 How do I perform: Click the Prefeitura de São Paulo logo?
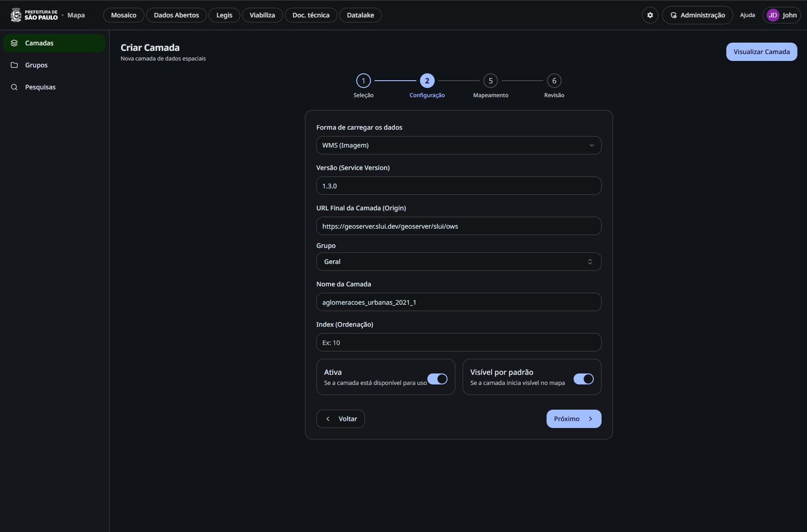[34, 15]
